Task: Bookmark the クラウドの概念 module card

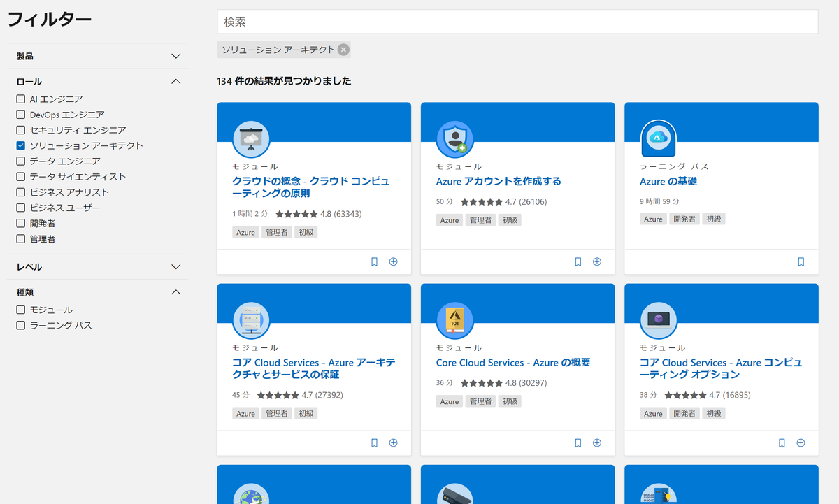Action: 374,261
